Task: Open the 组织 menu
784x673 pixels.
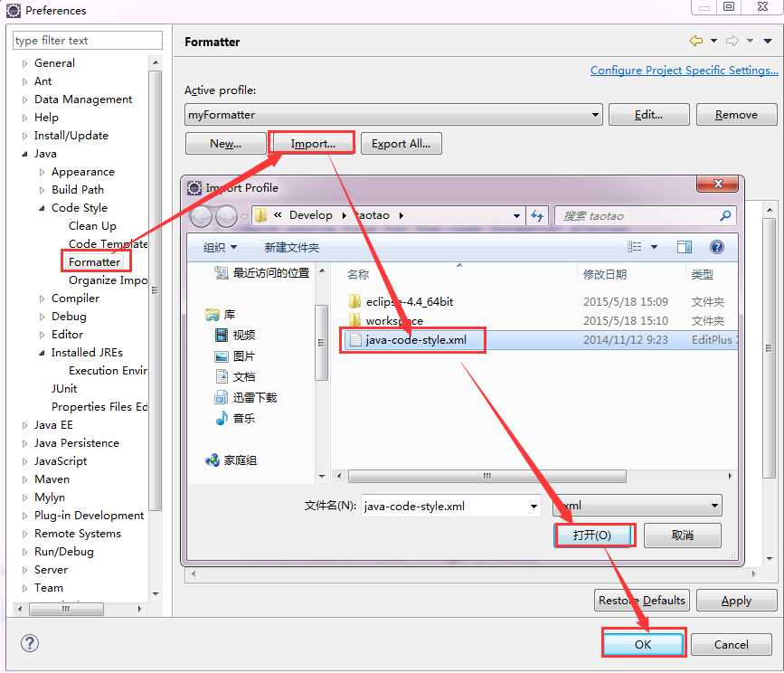Action: [x=220, y=247]
